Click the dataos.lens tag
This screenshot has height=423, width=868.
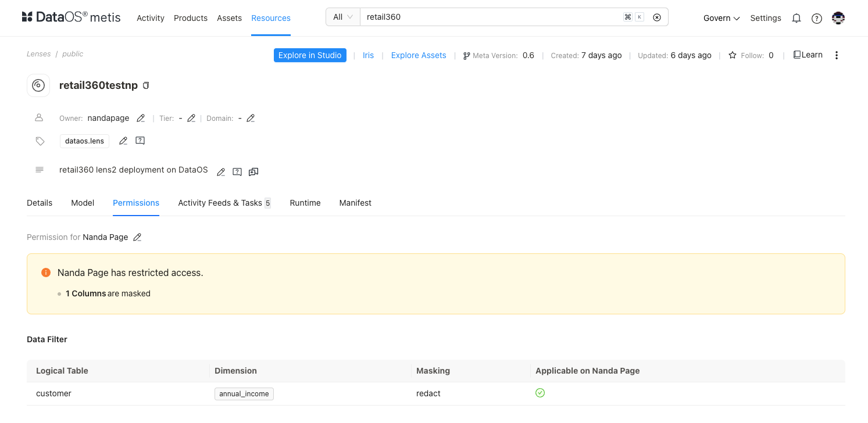84,141
